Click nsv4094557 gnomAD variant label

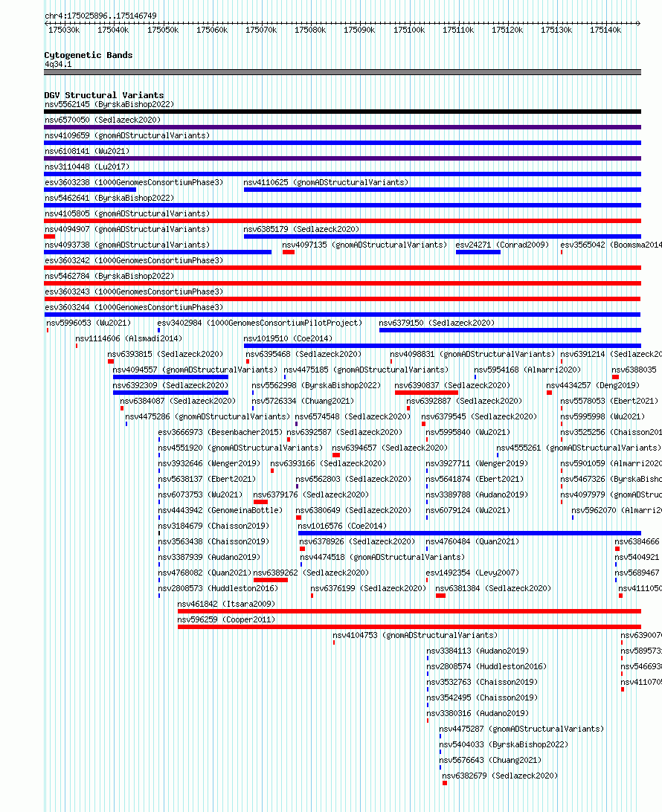(195, 370)
